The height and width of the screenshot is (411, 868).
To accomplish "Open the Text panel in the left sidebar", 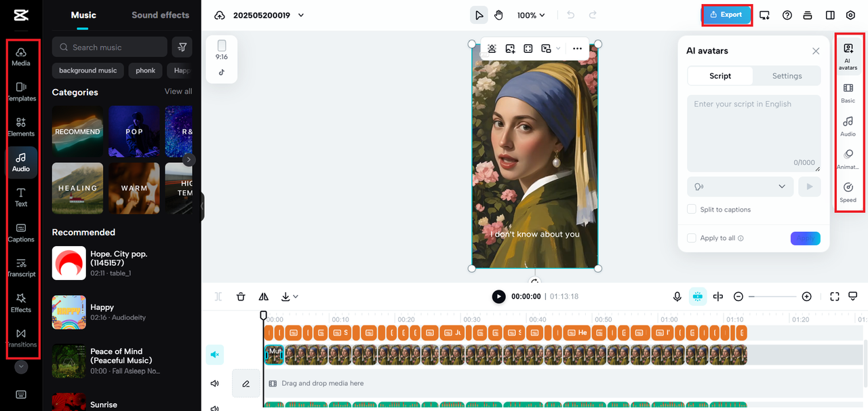I will tap(21, 197).
